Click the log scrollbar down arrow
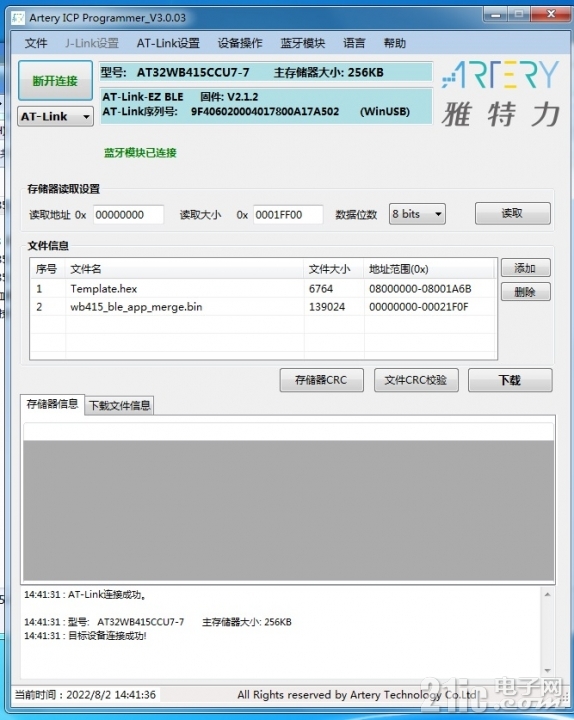This screenshot has height=720, width=574. tap(547, 671)
